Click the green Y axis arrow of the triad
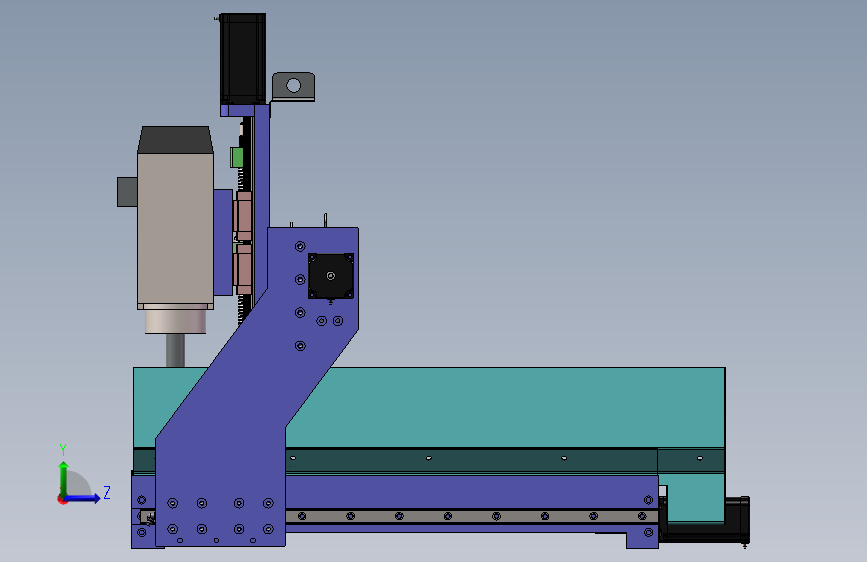The width and height of the screenshot is (867, 562). click(64, 478)
